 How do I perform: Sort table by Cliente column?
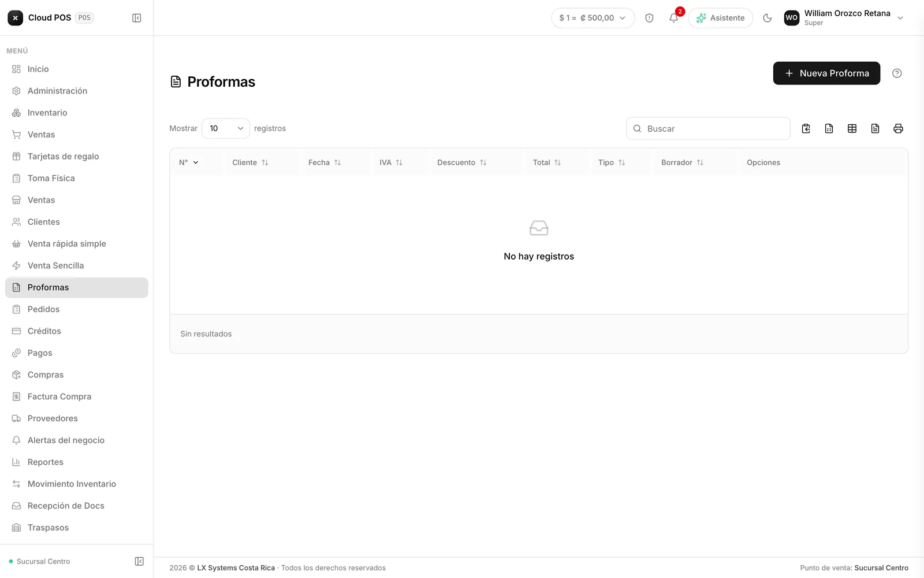click(250, 162)
